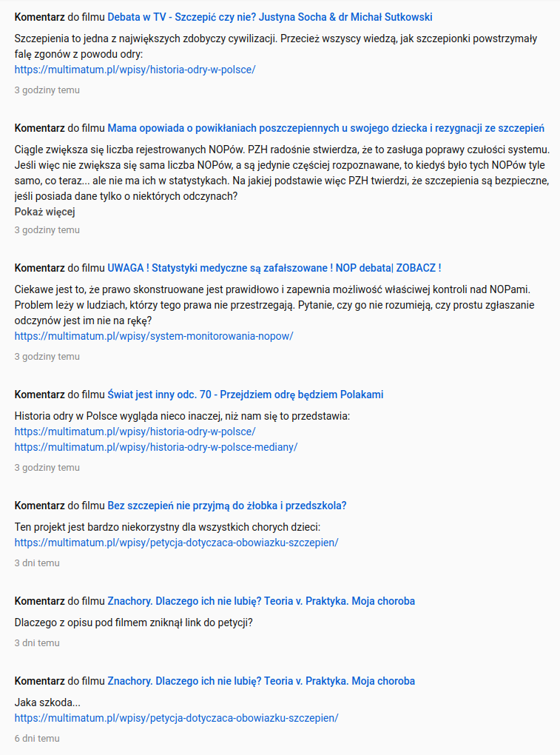Open historia-odry-w-polsce URL in the "Świat jest inny" comment
The height and width of the screenshot is (755, 560).
pyautogui.click(x=135, y=432)
